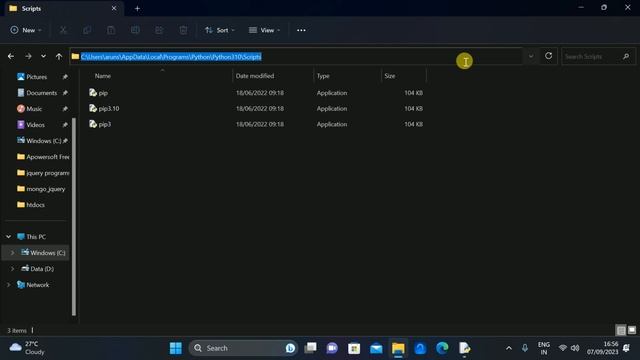Open the Wi-Fi network tray icon

tap(563, 348)
